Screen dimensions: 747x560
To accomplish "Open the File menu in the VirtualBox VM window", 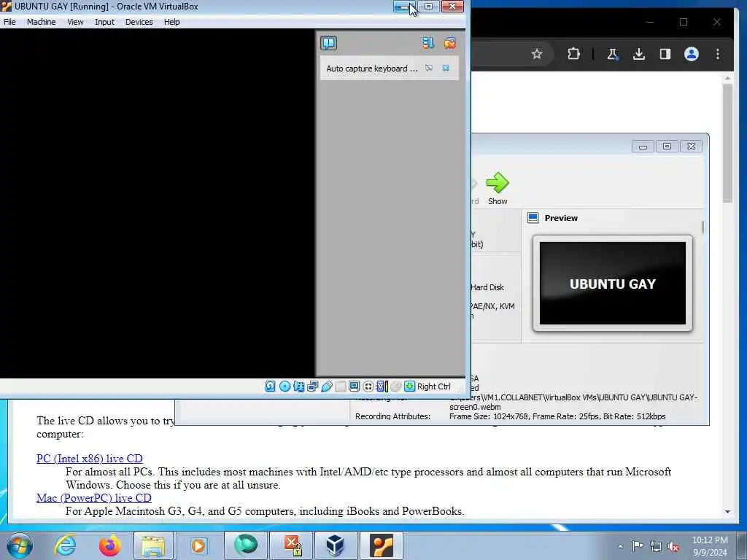I will coord(9,22).
